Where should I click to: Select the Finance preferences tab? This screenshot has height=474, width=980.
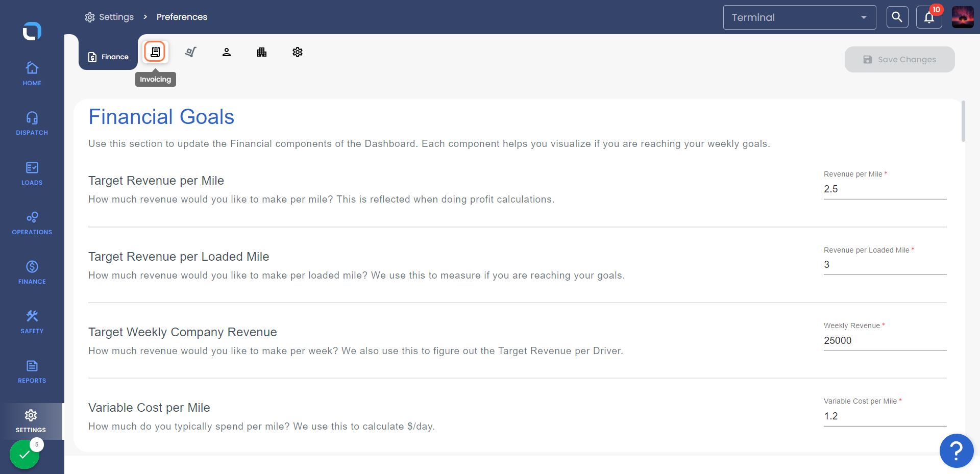108,57
